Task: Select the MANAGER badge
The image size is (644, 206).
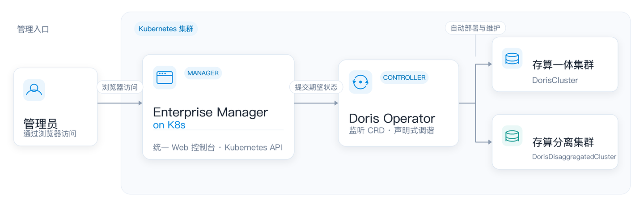Action: (203, 73)
